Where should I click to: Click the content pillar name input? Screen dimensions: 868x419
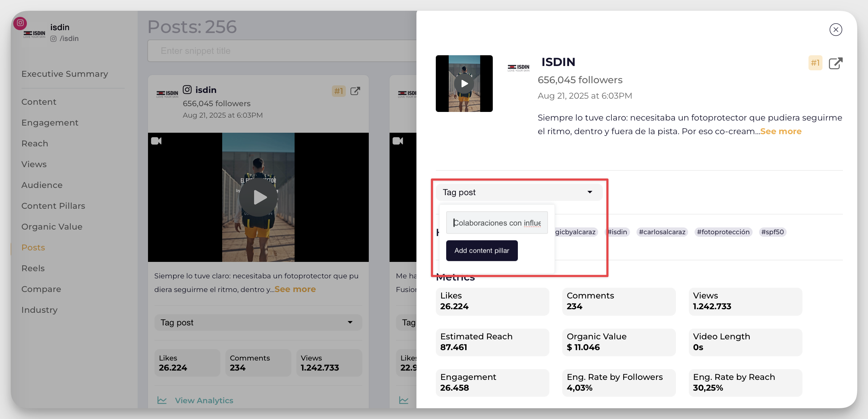(497, 223)
